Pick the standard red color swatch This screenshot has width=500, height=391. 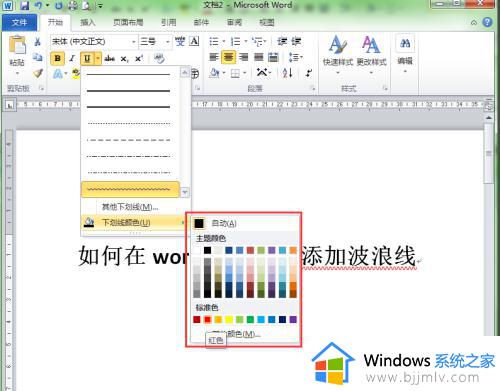(207, 320)
